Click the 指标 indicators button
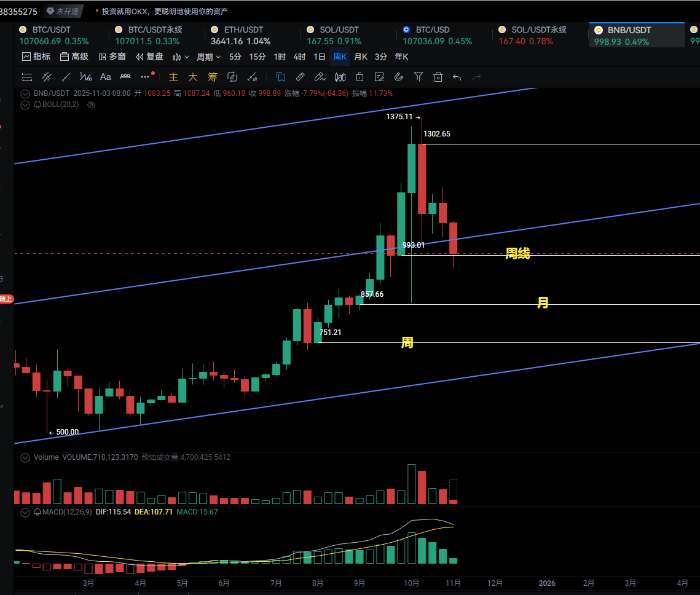This screenshot has width=700, height=595. point(36,57)
